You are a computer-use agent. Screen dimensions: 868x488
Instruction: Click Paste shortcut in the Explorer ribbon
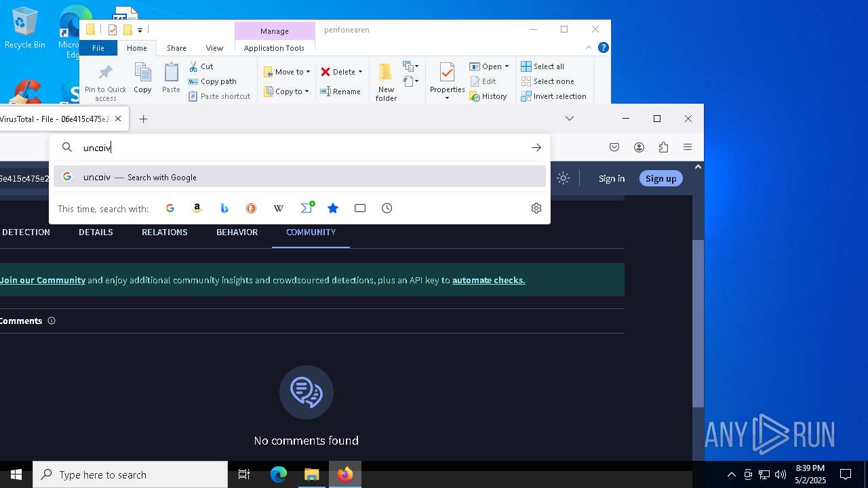click(x=219, y=96)
